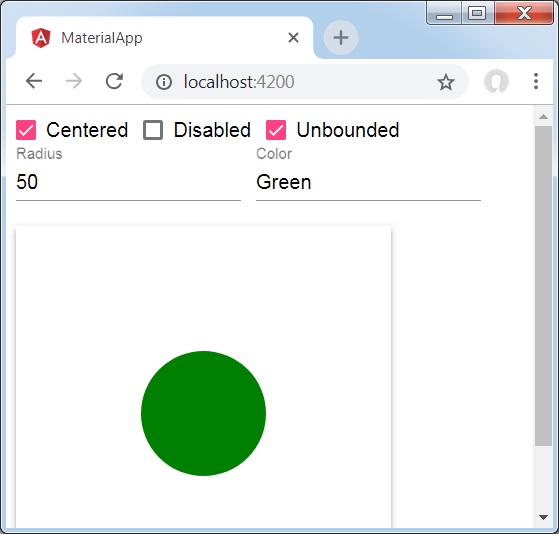Click the browser back arrow
The width and height of the screenshot is (559, 534).
point(34,81)
